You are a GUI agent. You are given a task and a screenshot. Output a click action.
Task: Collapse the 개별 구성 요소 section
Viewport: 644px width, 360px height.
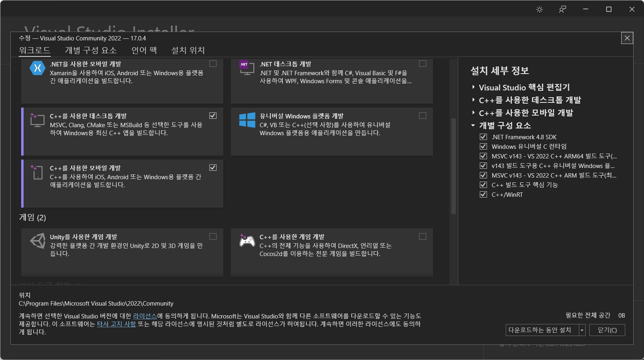pos(473,126)
